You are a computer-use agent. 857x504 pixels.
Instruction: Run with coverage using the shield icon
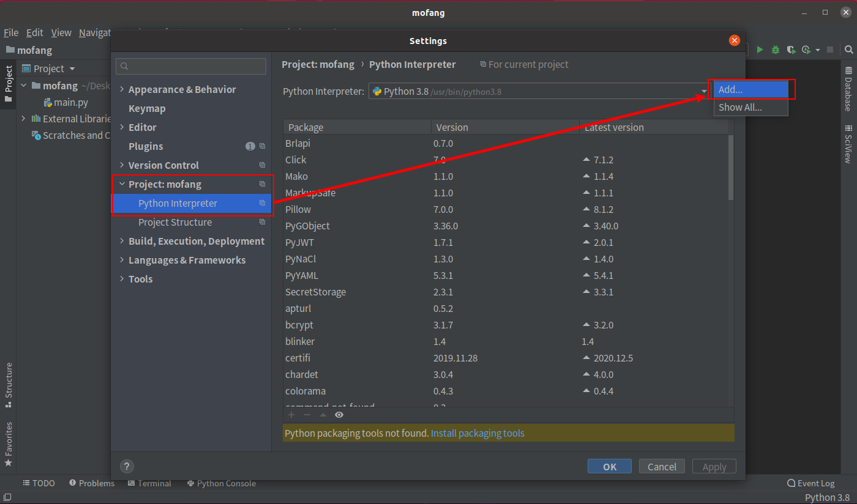pos(791,50)
